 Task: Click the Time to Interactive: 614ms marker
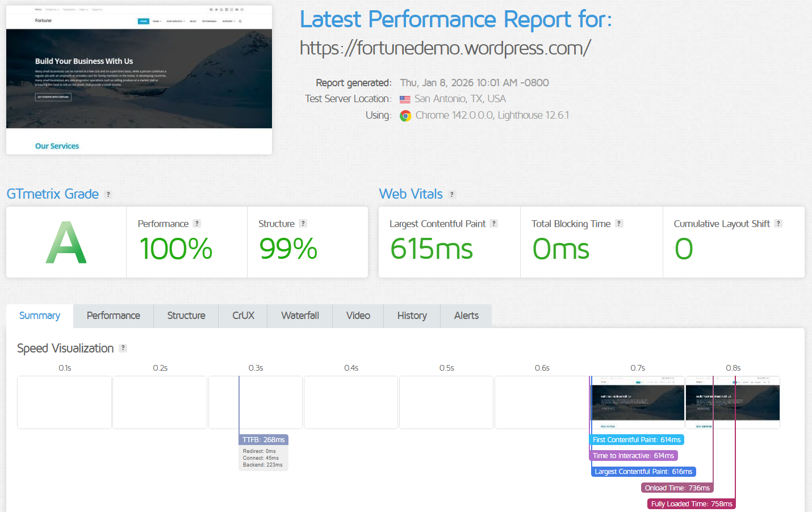click(x=633, y=456)
